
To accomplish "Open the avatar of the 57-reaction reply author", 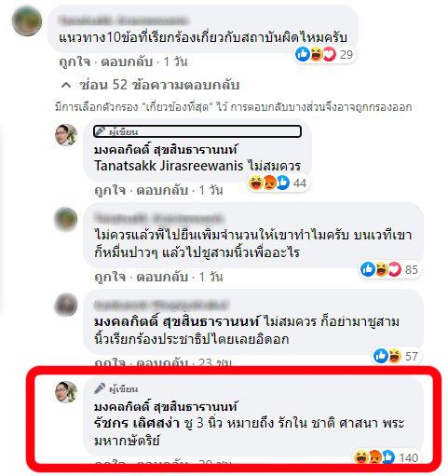I will coord(66,305).
